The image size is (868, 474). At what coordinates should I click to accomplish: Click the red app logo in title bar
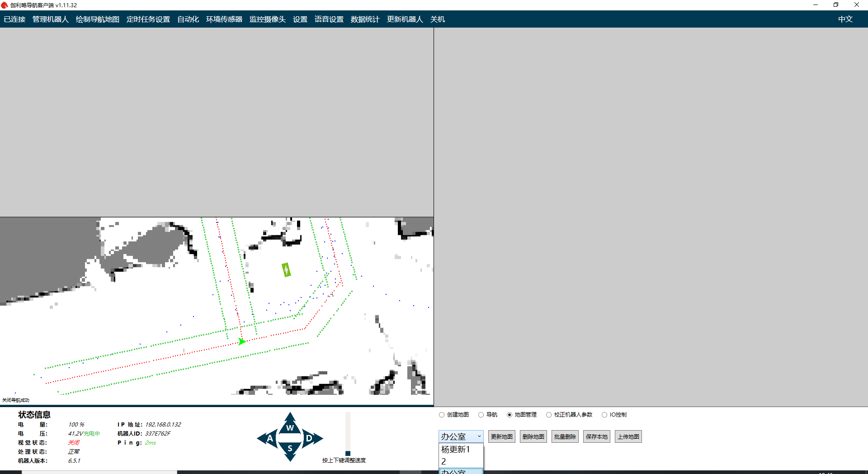5,5
